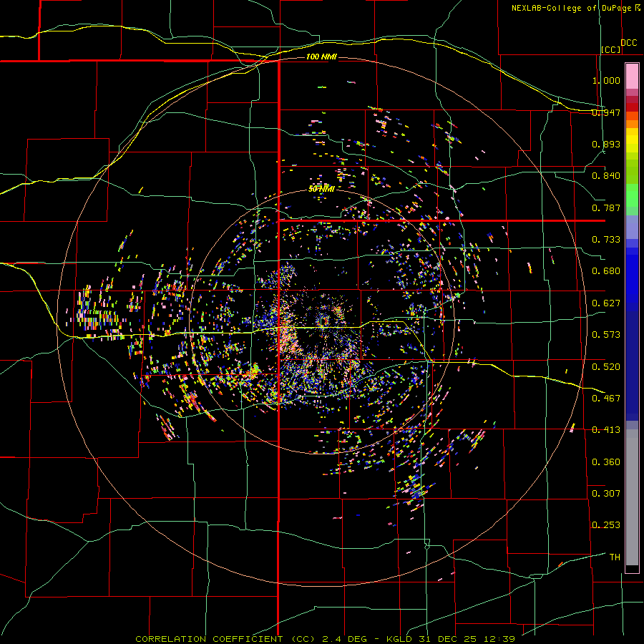Click the 0.253 scale value
Viewport: 644px width, 644px height.
(x=606, y=525)
